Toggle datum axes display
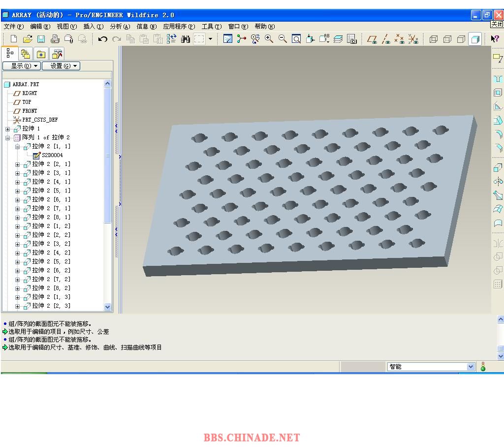504x447 pixels. point(386,39)
